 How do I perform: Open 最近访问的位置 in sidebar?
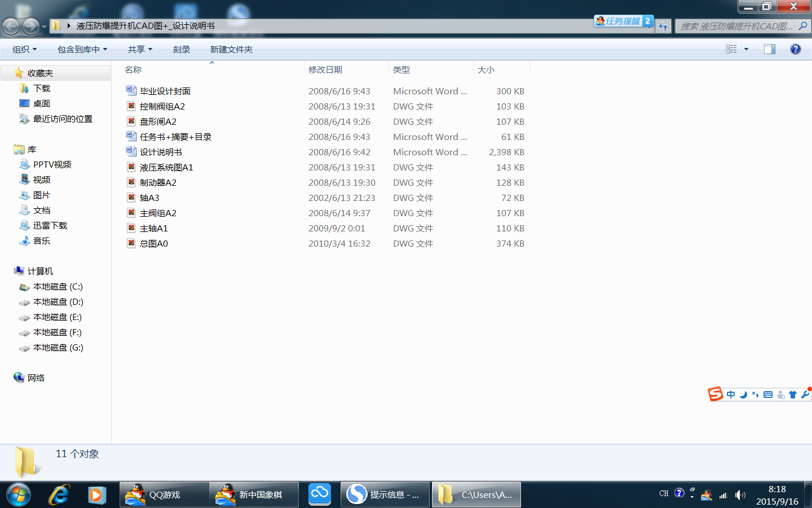pos(63,119)
